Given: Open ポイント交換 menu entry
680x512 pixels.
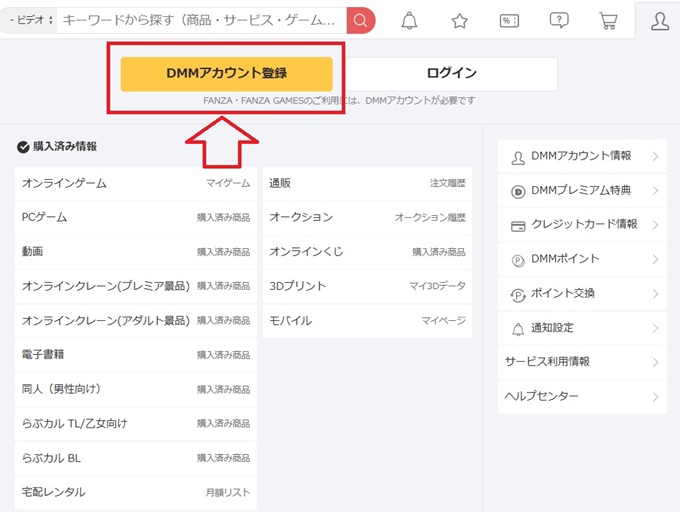Looking at the screenshot, I should [x=582, y=294].
